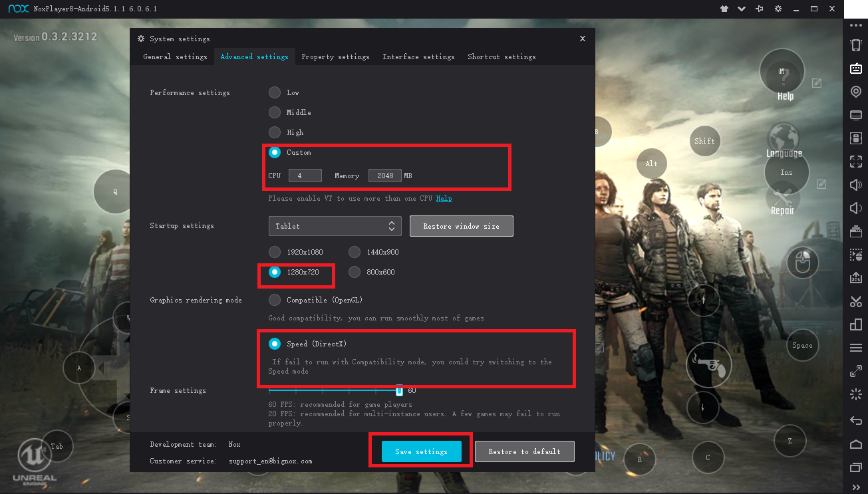Open the virtual location pin tool
868x494 pixels.
tap(856, 92)
